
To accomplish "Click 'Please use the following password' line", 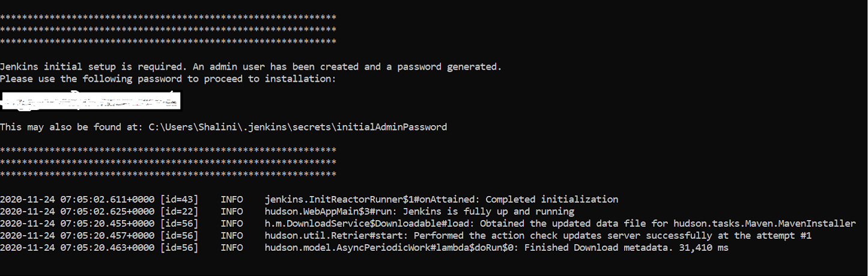I will (168, 79).
